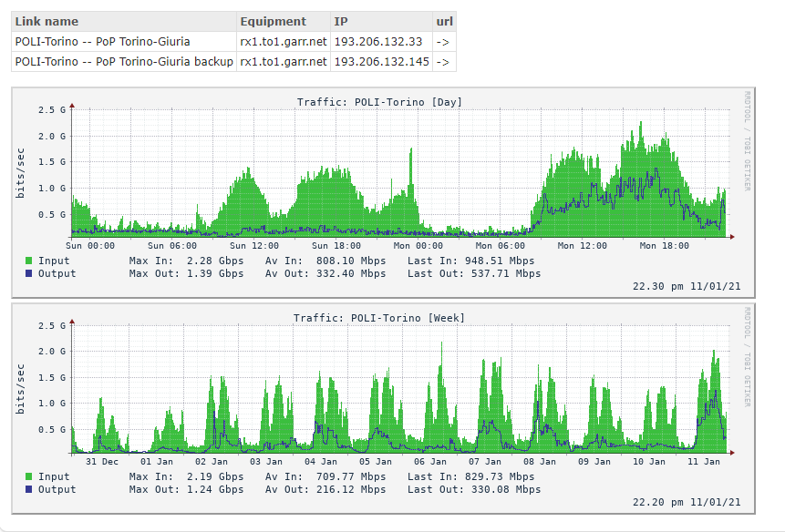
Task: Click rx1.to1.garr.net in the first row
Action: pyautogui.click(x=283, y=41)
